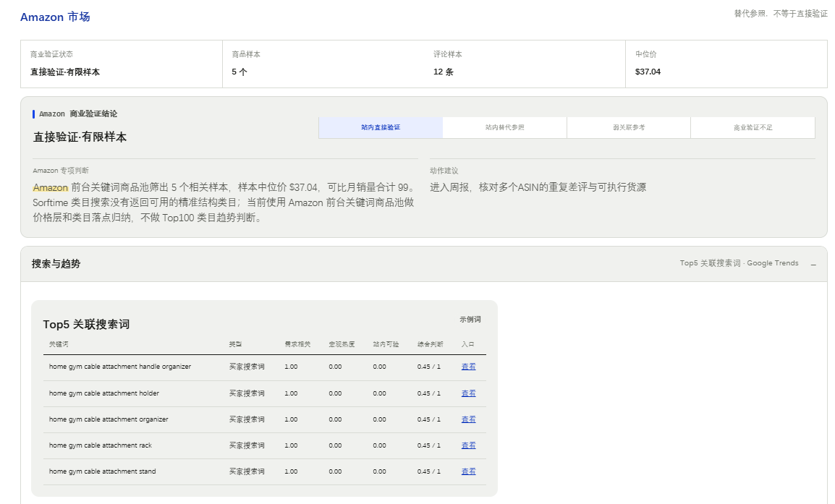
Task: Click keyword home gym cable attachment handle organizer
Action: coord(120,367)
